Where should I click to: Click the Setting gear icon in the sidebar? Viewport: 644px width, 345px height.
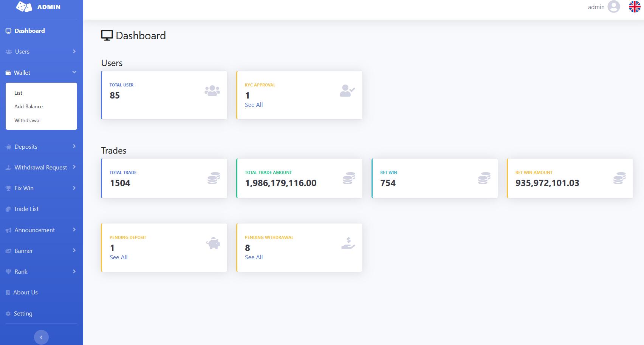pyautogui.click(x=8, y=314)
